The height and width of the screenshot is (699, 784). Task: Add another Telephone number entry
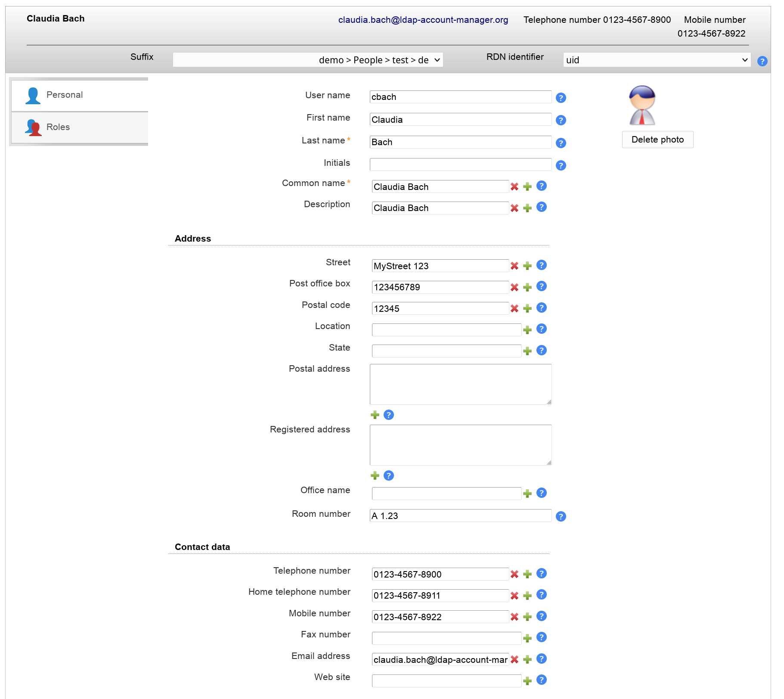point(527,574)
